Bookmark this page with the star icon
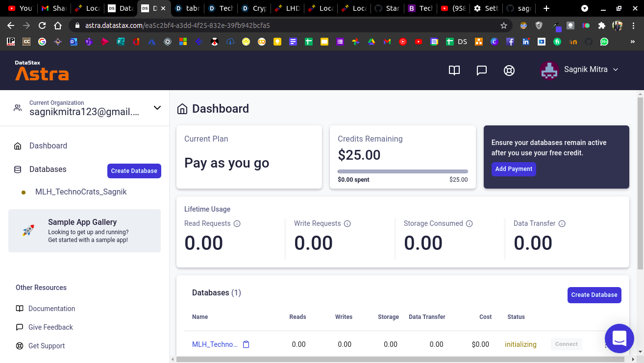Viewport: 644px width, 363px height. tap(504, 25)
